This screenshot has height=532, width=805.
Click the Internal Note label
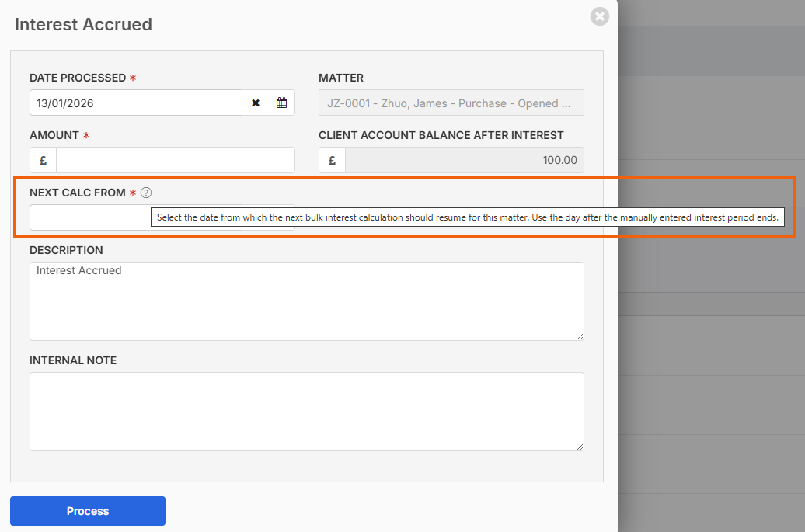point(73,360)
